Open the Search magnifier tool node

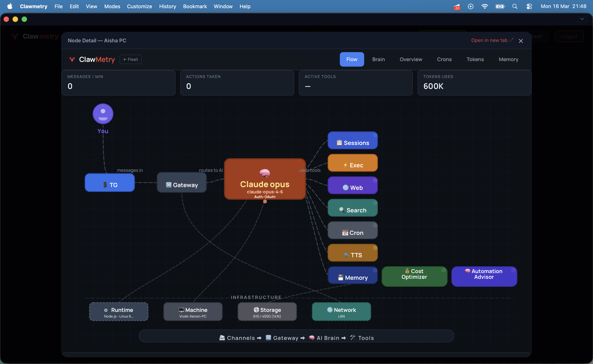(353, 208)
